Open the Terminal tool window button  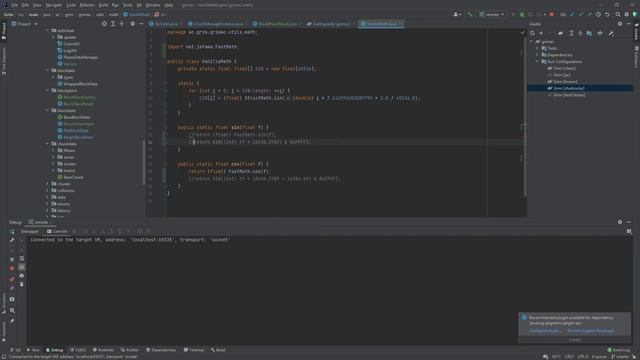pos(194,350)
